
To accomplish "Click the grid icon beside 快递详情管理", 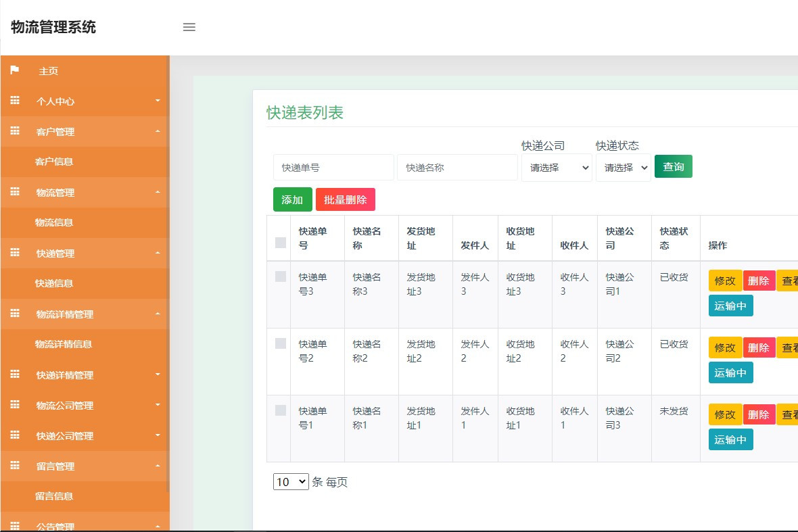I will [x=15, y=374].
